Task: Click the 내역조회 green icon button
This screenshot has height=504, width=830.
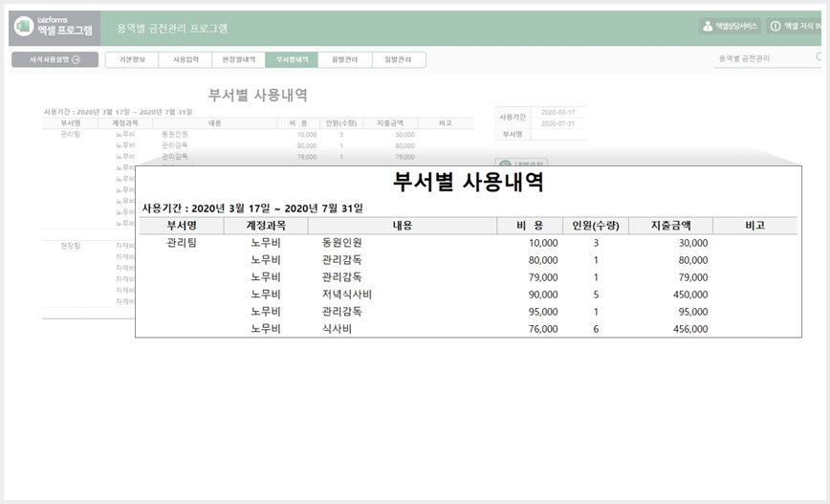Action: [x=506, y=164]
